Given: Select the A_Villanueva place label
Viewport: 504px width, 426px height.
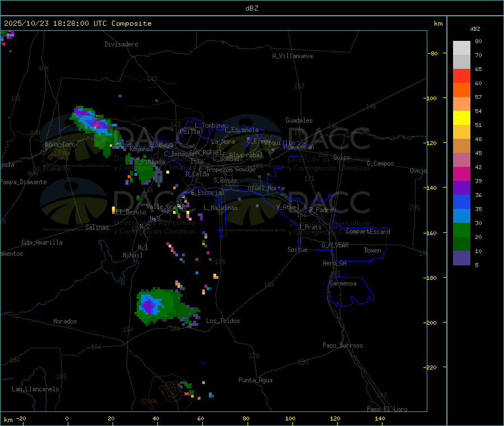Looking at the screenshot, I should (292, 56).
